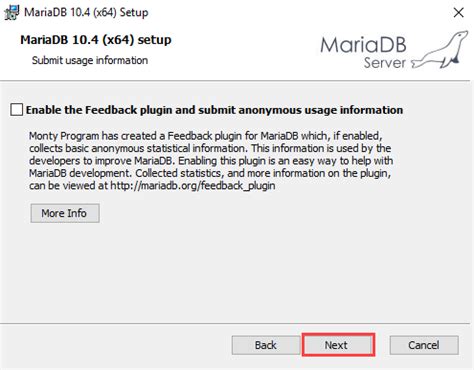Click the MariaDB seal logo

tap(440, 50)
